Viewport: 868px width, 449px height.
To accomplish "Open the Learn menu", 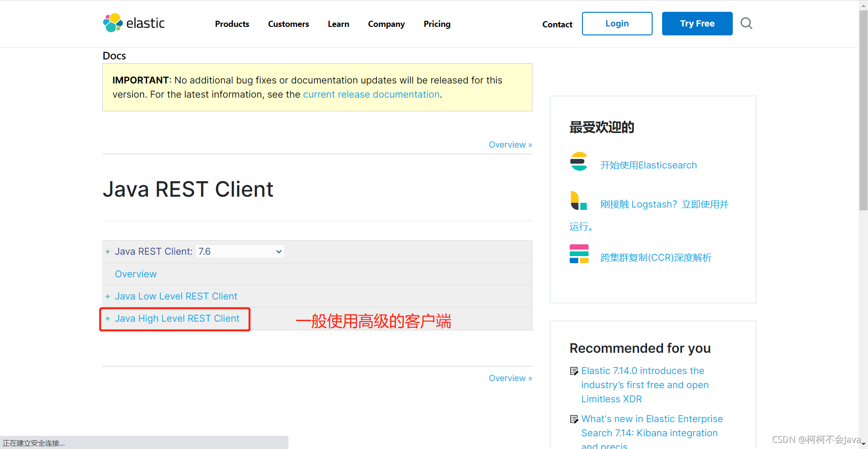I will 338,24.
